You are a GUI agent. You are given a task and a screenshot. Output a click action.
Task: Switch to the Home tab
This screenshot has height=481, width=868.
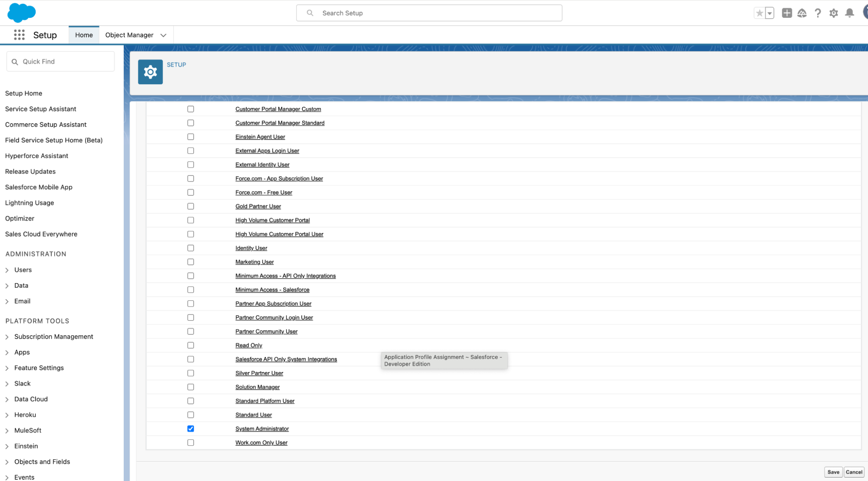(84, 35)
